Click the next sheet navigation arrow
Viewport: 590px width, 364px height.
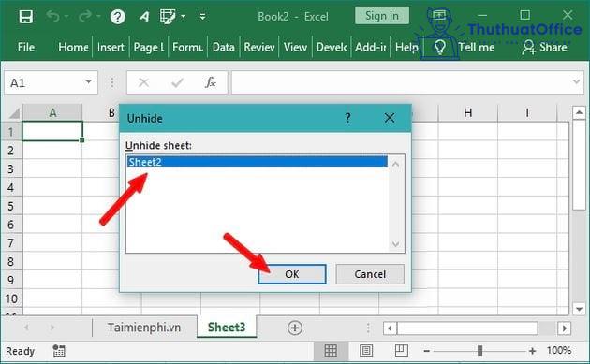tap(52, 328)
